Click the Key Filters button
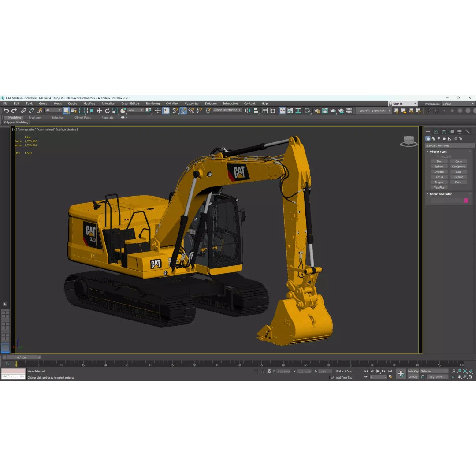Viewport: 476px width, 476px height. [437, 377]
